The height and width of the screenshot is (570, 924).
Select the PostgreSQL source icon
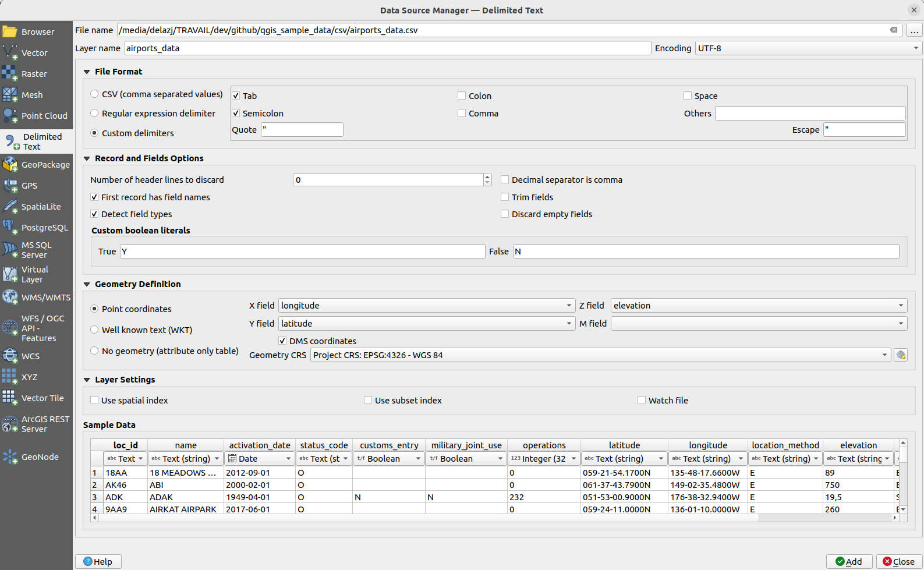coord(10,227)
